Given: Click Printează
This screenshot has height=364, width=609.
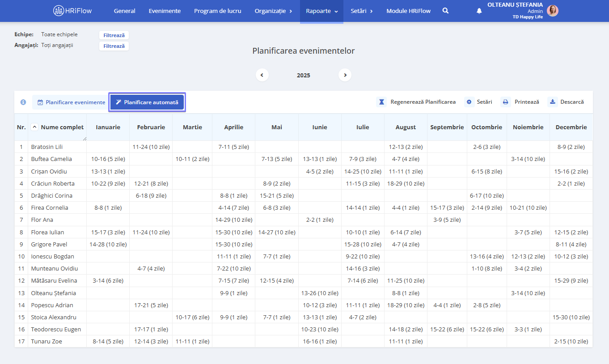Looking at the screenshot, I should (520, 102).
